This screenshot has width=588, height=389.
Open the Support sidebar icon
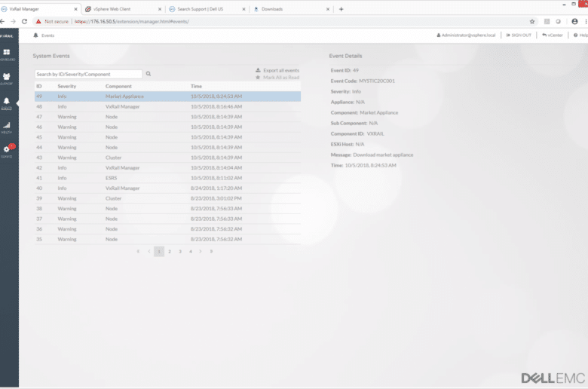click(7, 78)
